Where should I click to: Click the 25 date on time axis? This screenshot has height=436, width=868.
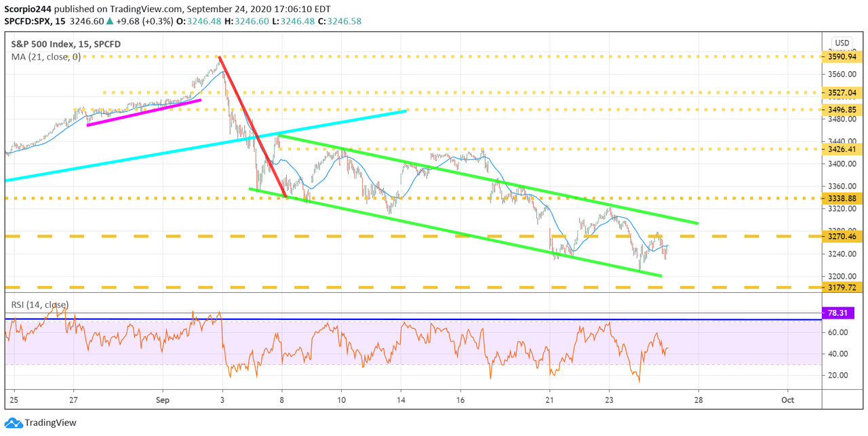point(14,400)
